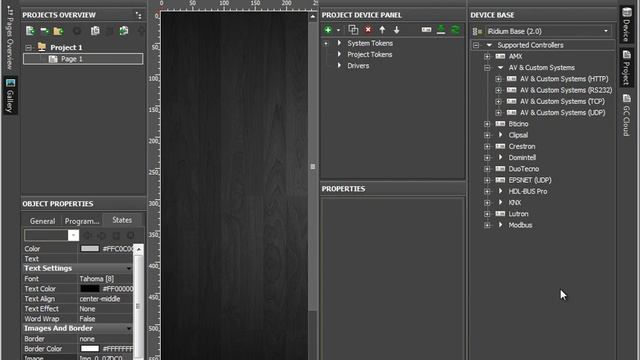Collapse AV & Custom Systems node
This screenshot has width=640, height=360.
(x=487, y=68)
